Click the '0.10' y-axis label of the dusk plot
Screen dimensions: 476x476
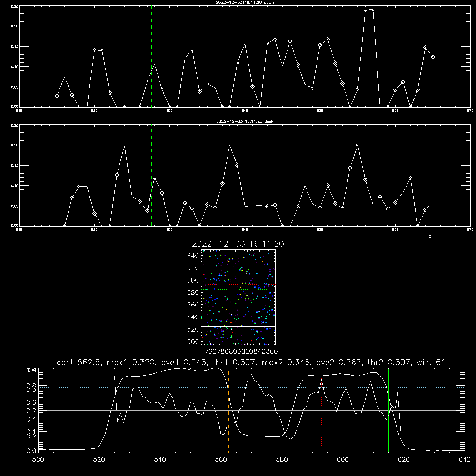point(15,186)
